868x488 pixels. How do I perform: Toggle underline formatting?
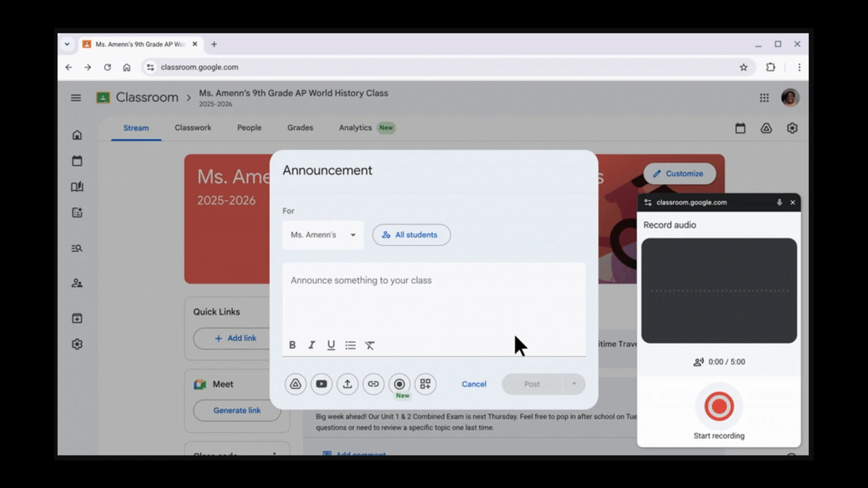(x=331, y=345)
